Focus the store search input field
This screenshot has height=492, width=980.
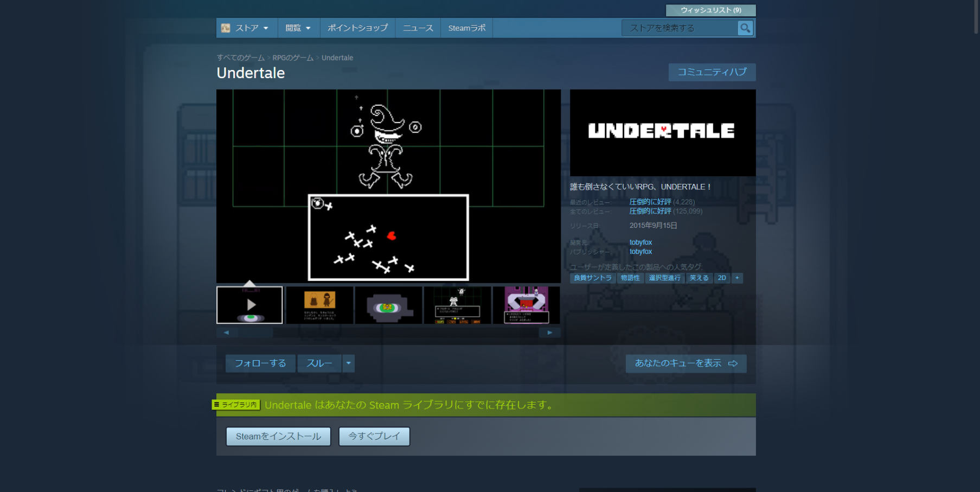679,28
